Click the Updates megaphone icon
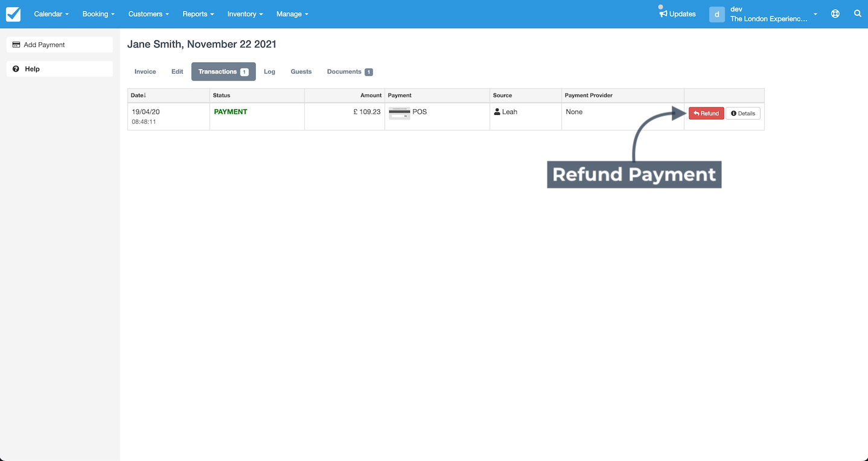 pos(663,13)
